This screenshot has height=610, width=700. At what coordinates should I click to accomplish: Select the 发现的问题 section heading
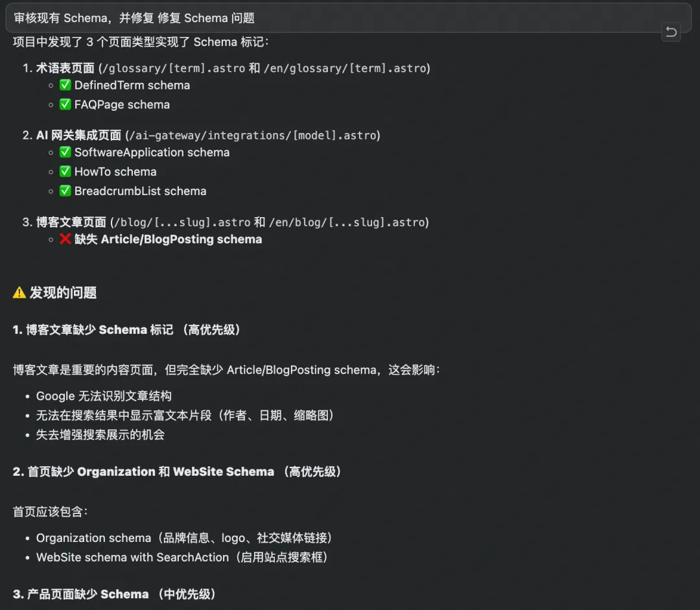click(64, 292)
